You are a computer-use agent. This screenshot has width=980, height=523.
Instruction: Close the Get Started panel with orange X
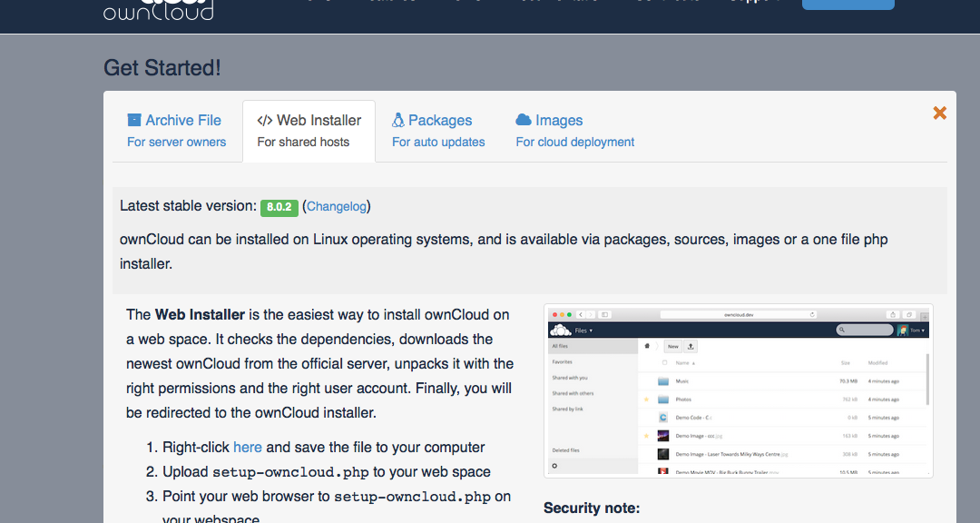[939, 113]
